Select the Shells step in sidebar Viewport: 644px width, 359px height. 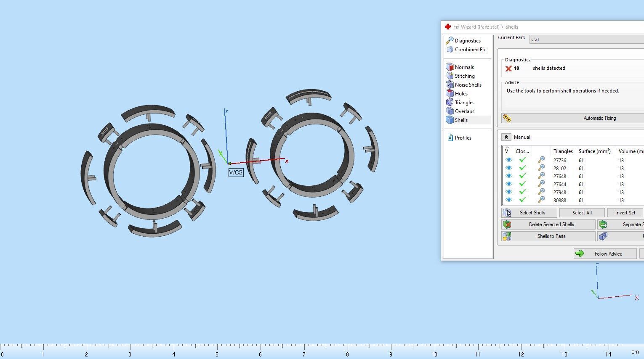[x=461, y=120]
